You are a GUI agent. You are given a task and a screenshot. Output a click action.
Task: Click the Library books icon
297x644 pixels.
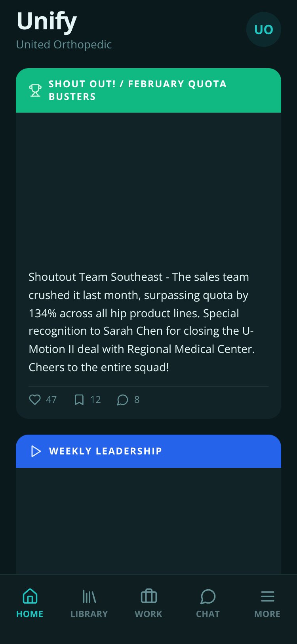pos(89,596)
